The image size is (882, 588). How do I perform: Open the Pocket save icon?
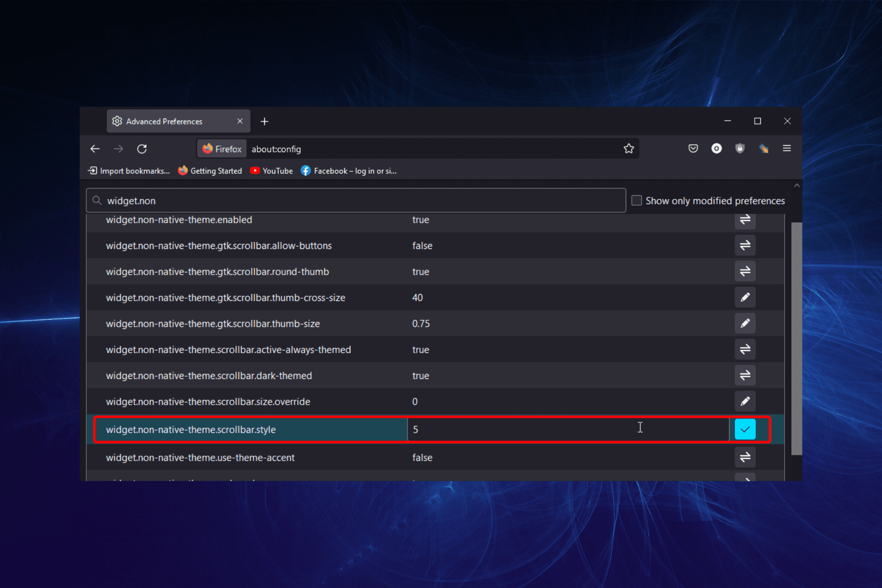click(693, 148)
